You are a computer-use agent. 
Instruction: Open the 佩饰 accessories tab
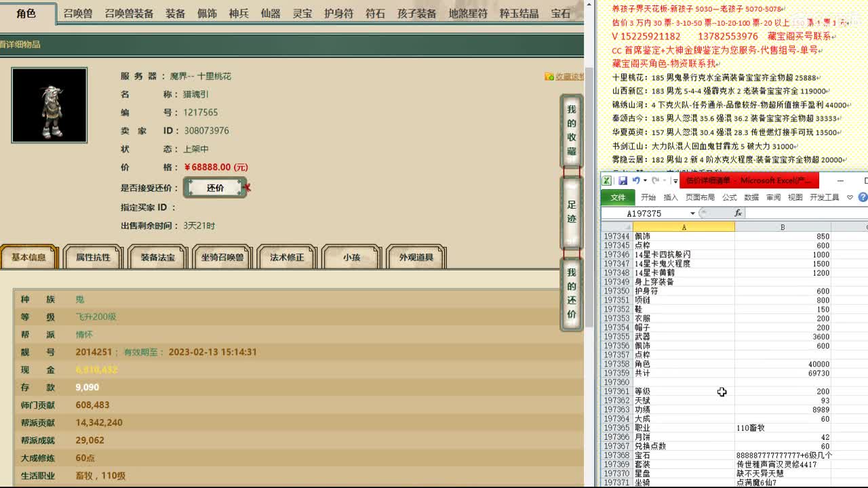[x=208, y=14]
